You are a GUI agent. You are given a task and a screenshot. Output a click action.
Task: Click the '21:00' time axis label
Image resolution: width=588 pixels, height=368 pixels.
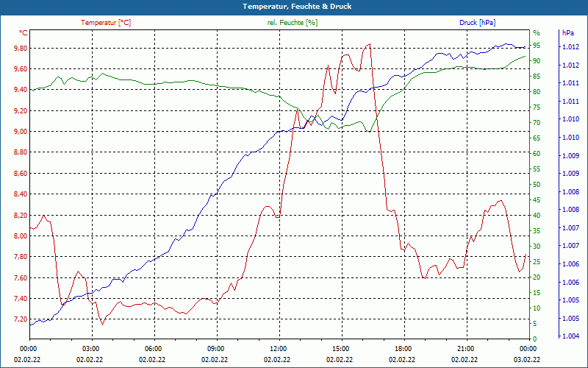[x=465, y=348]
